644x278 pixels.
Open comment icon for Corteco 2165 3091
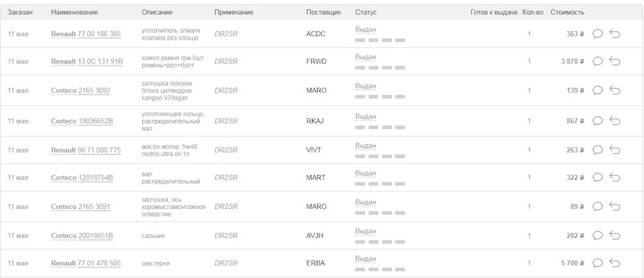click(598, 206)
